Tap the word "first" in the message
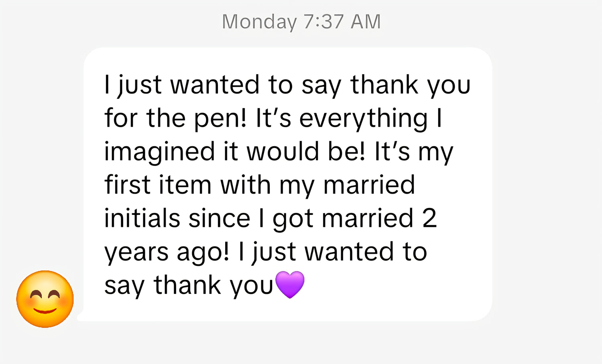Image resolution: width=602 pixels, height=364 pixels. [127, 185]
